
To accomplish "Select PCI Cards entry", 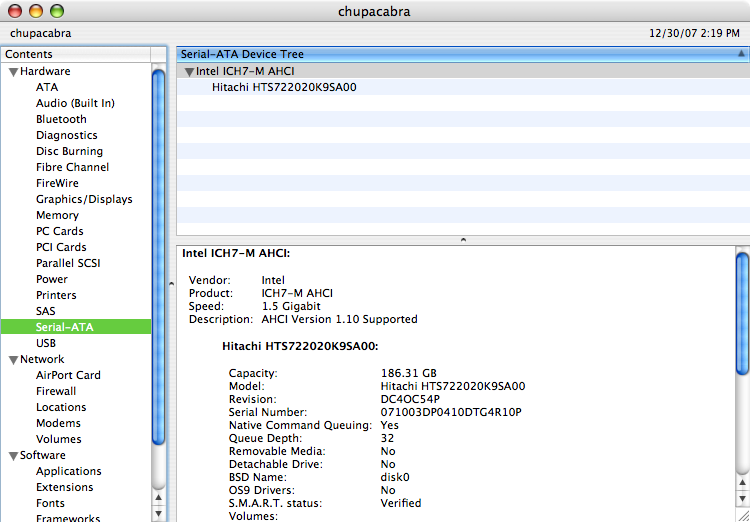I will (x=61, y=247).
